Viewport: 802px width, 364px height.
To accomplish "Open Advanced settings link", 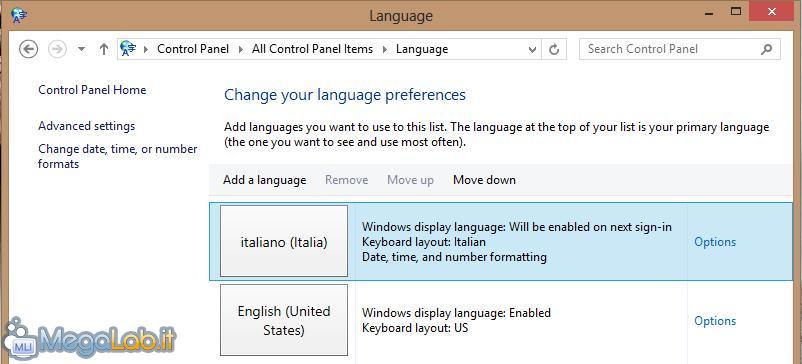I will [86, 126].
